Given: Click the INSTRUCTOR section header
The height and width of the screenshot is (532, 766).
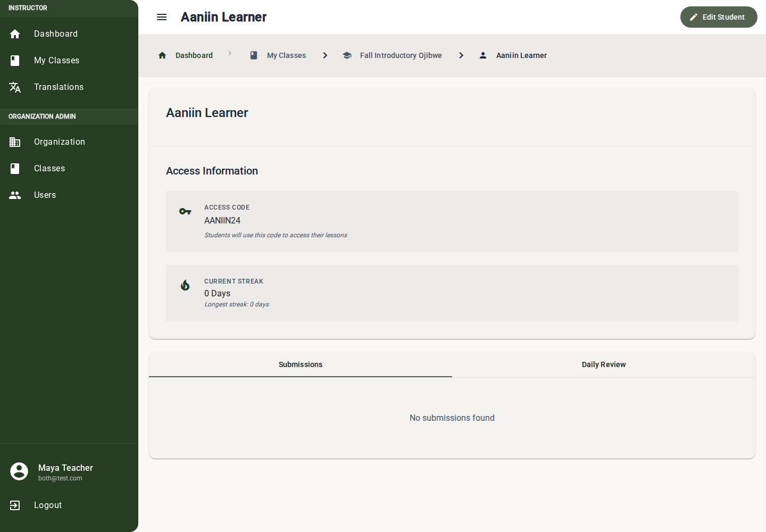Looking at the screenshot, I should [28, 8].
